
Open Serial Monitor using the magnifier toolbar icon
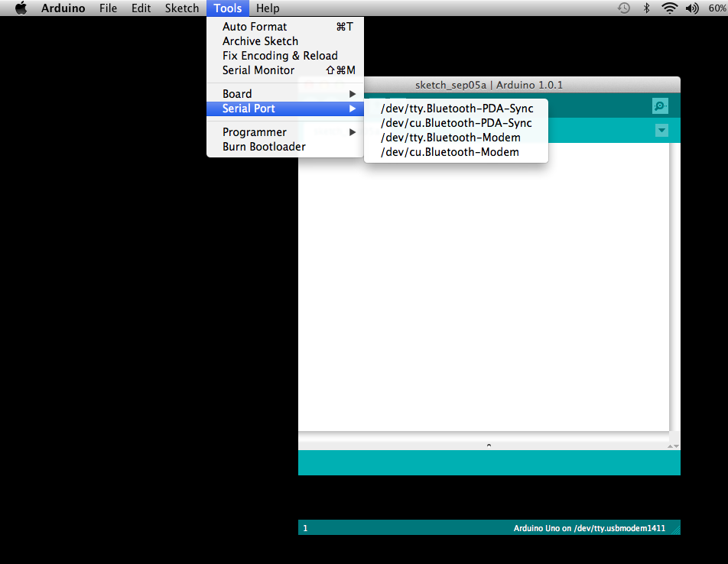659,105
